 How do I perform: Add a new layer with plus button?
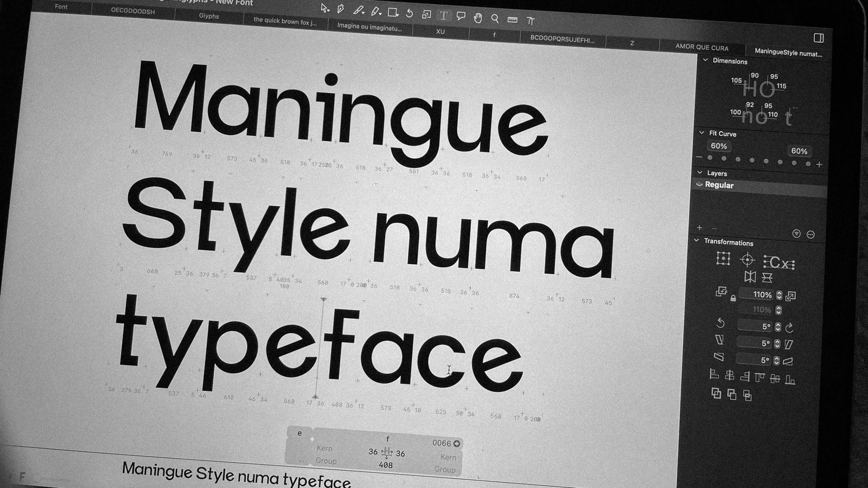click(699, 228)
